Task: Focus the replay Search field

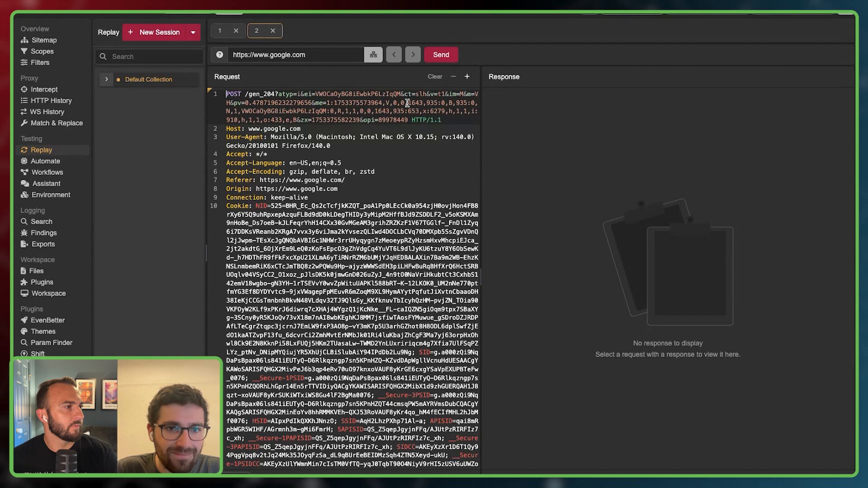Action: (150, 57)
